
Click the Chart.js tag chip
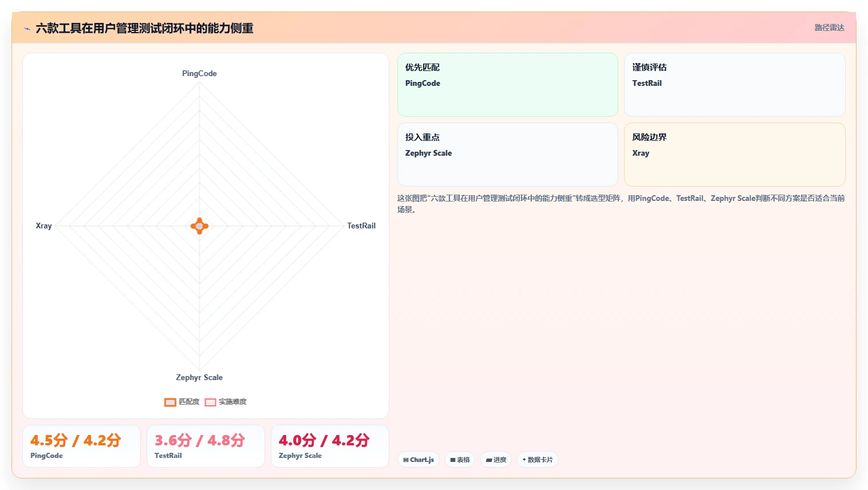[419, 460]
